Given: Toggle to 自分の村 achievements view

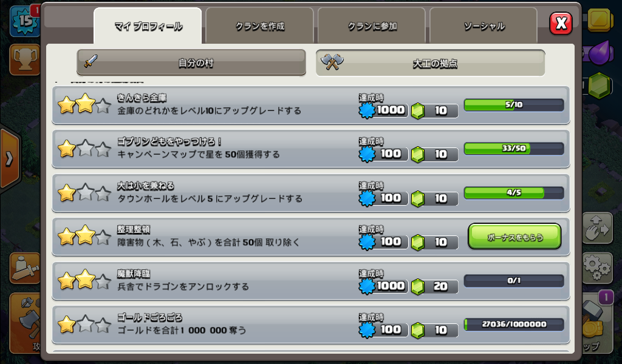Looking at the screenshot, I should [191, 62].
